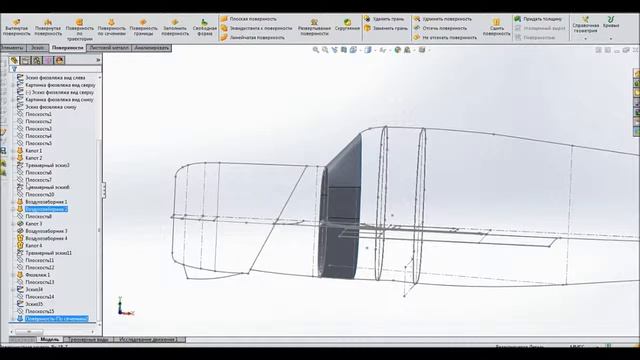640x360 pixels.
Task: Click the Эквидистанта к поверхности (offset surface) tool
Action: pos(257,28)
